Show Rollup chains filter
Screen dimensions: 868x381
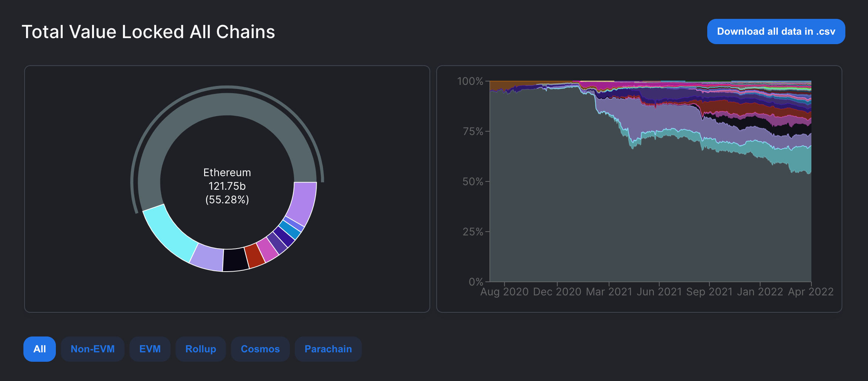pyautogui.click(x=201, y=349)
